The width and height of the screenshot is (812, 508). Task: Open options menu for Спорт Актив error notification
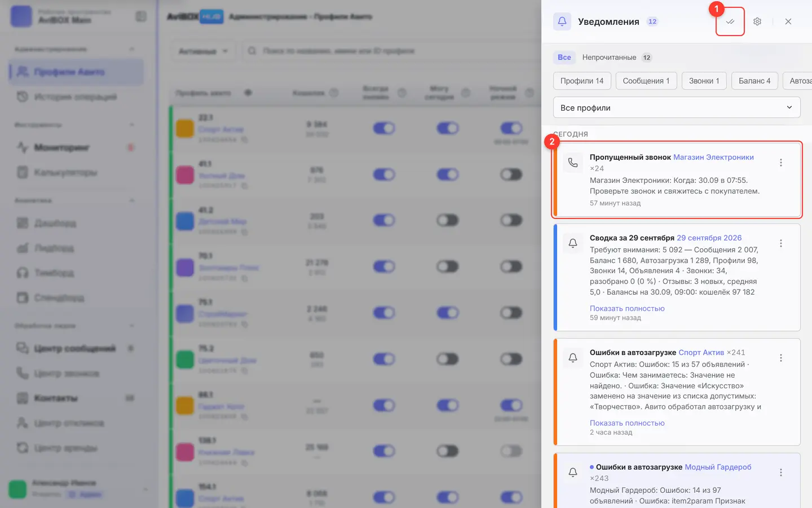781,358
